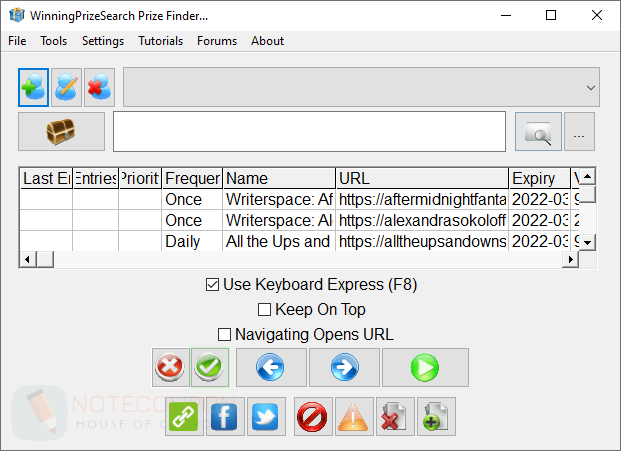Sort by the Priority column header
Image resolution: width=621 pixels, height=451 pixels.
pos(140,178)
